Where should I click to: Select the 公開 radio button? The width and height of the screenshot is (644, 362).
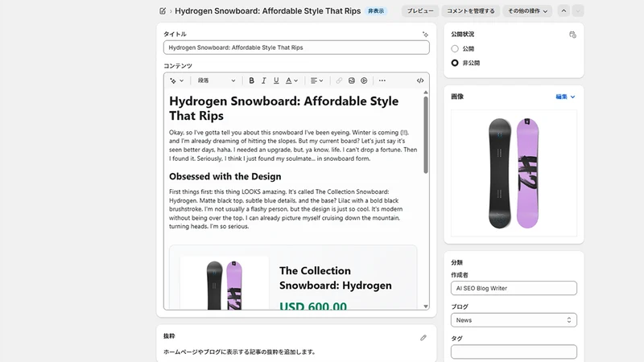click(455, 49)
